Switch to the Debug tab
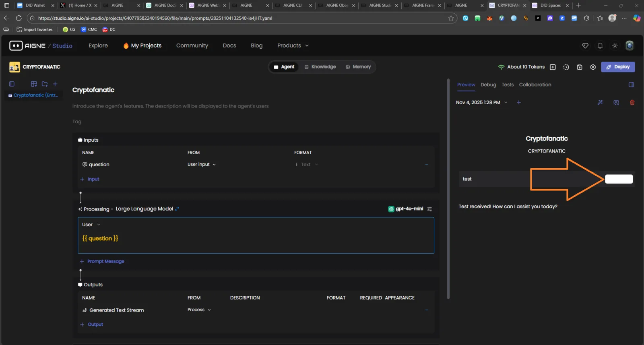644x345 pixels. pyautogui.click(x=488, y=85)
